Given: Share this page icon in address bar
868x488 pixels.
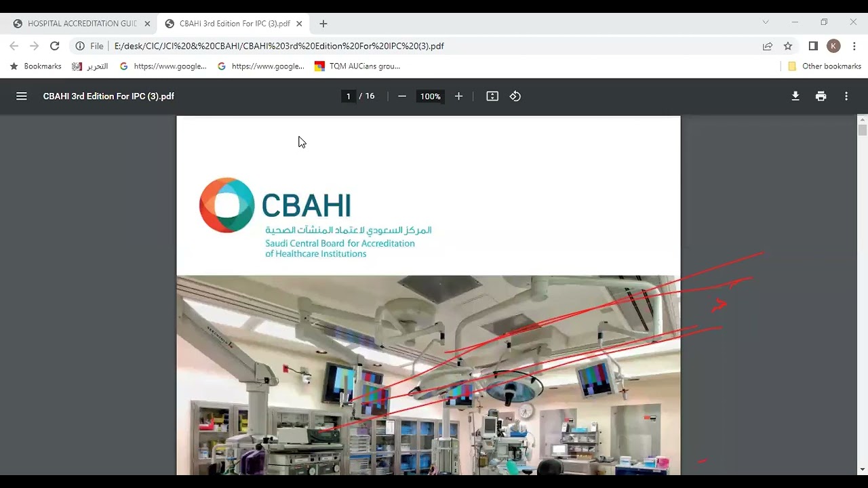Looking at the screenshot, I should point(768,46).
